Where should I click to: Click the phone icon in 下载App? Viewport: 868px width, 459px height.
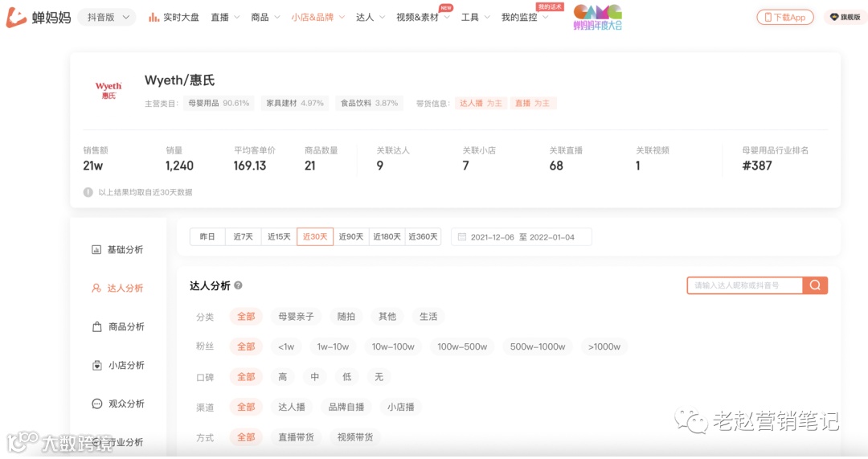click(768, 18)
